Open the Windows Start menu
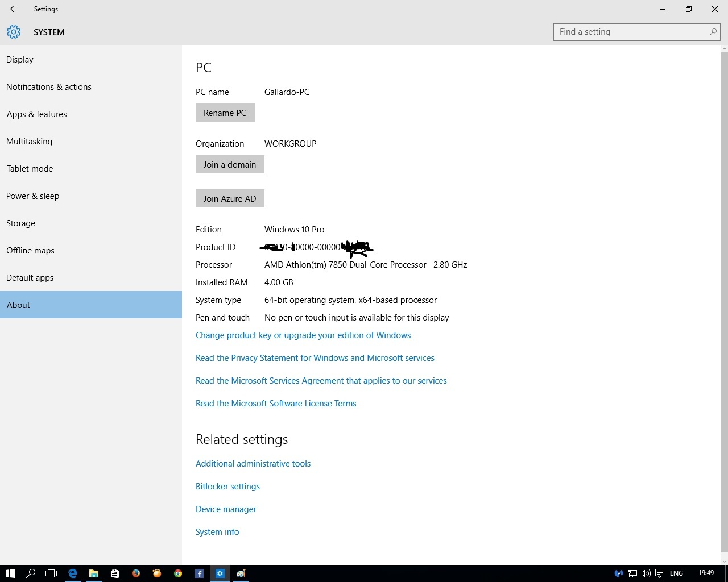The width and height of the screenshot is (728, 582). coord(10,573)
